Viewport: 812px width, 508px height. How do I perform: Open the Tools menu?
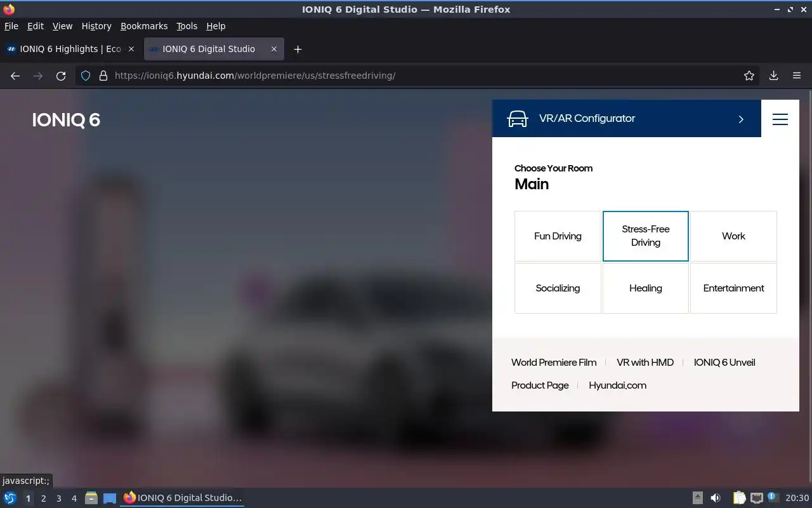coord(187,26)
